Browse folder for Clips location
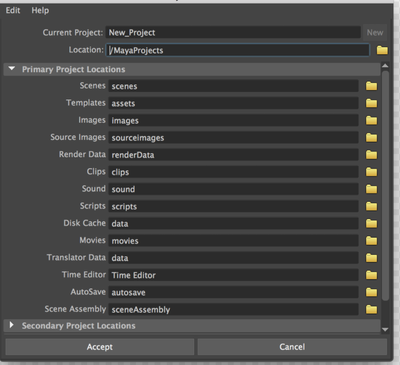This screenshot has width=400, height=365. (x=371, y=172)
